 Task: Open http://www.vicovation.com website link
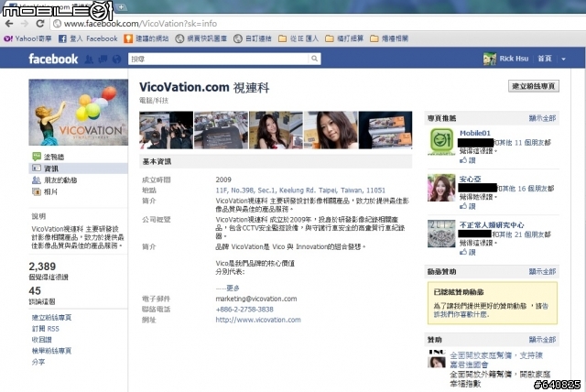(x=258, y=320)
